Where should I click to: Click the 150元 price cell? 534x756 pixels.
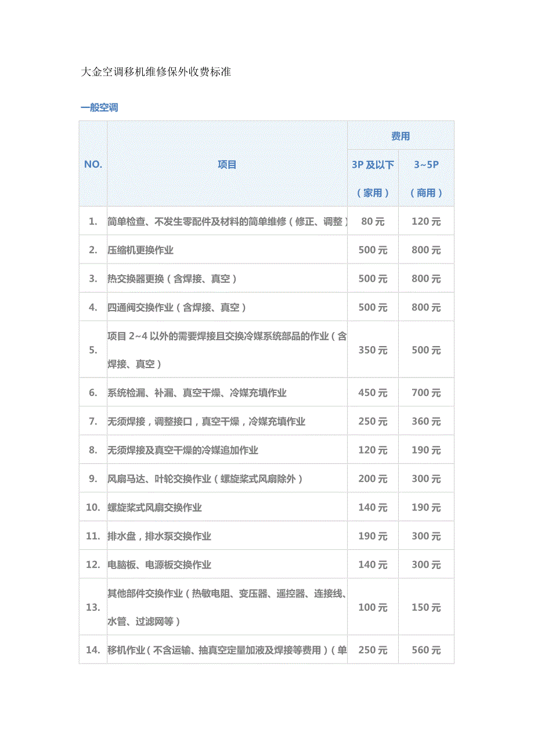click(426, 607)
